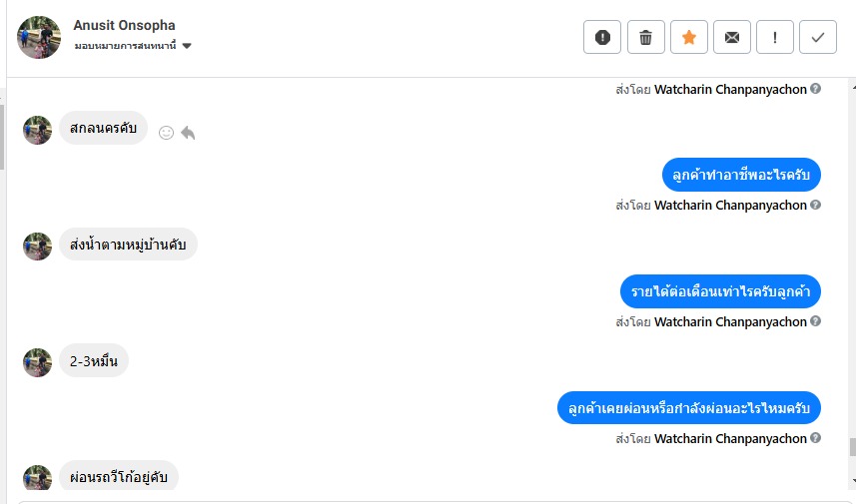Click the 2-3หมื่น message bubble
This screenshot has height=504, width=856.
click(94, 361)
